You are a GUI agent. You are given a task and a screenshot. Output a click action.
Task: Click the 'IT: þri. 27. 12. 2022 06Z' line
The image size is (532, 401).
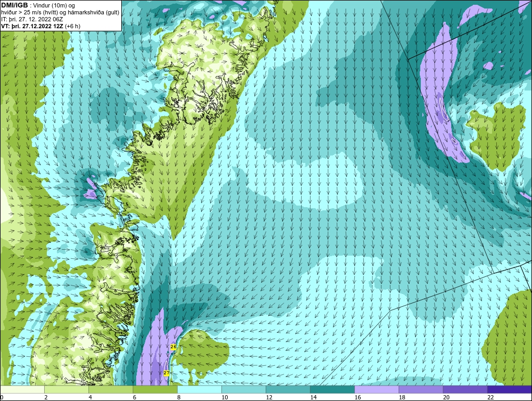point(32,19)
